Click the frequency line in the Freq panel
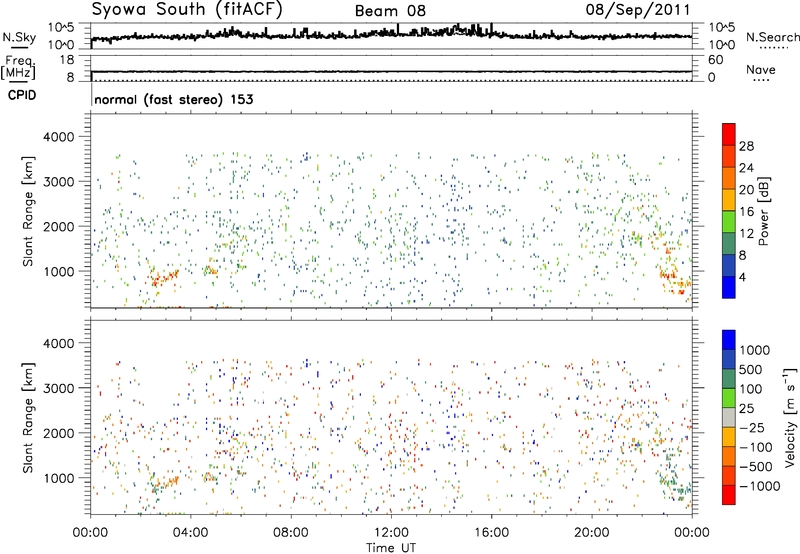Image resolution: width=800 pixels, height=554 pixels. 391,71
